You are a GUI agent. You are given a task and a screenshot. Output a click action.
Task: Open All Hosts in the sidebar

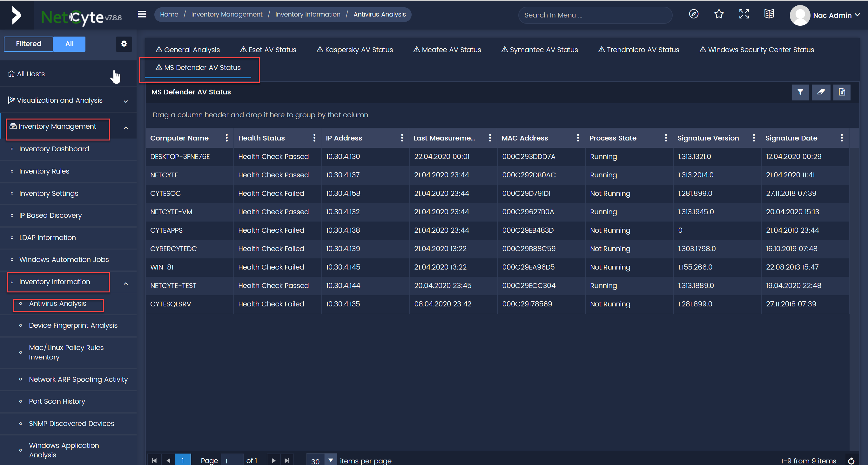point(68,74)
